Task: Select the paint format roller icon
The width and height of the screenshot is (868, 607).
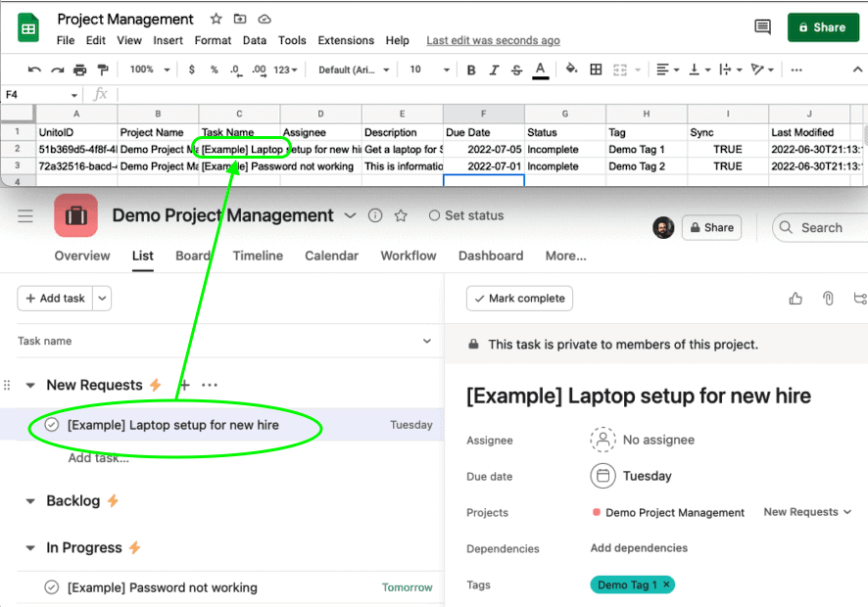Action: tap(103, 70)
